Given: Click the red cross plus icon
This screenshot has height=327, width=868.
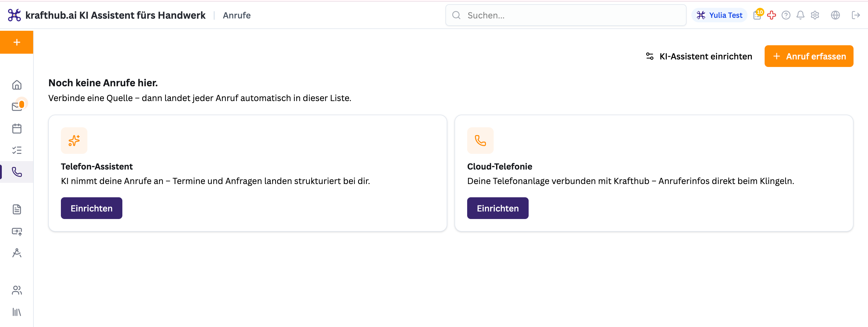Looking at the screenshot, I should 772,15.
